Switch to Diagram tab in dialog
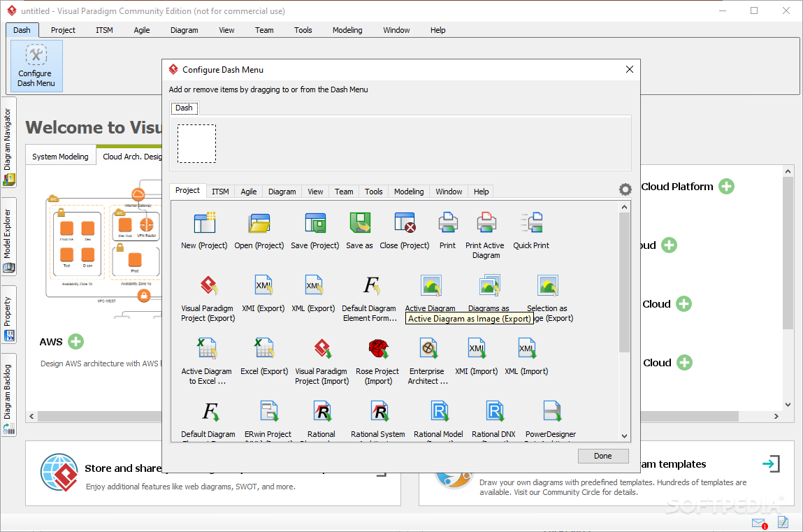 point(282,192)
